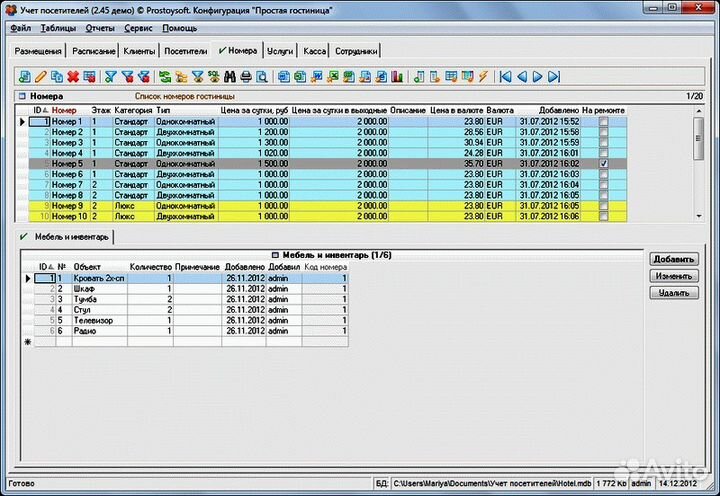The image size is (720, 496).
Task: Open the Таблицы menu
Action: click(59, 28)
